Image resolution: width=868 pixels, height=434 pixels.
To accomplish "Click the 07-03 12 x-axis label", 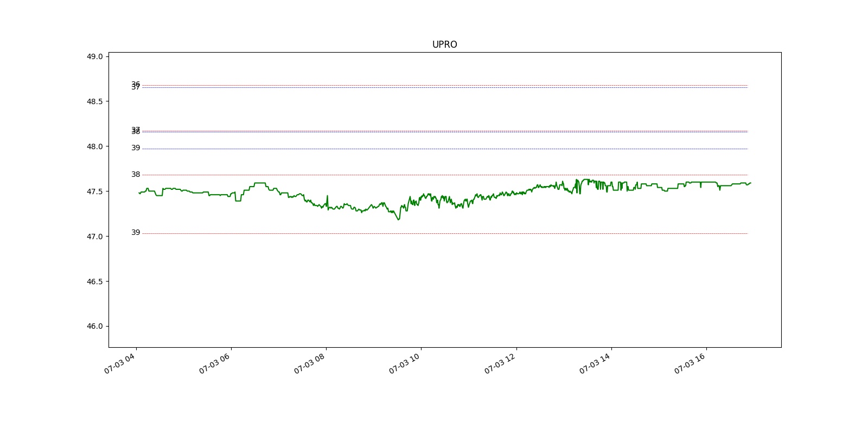I will click(500, 363).
